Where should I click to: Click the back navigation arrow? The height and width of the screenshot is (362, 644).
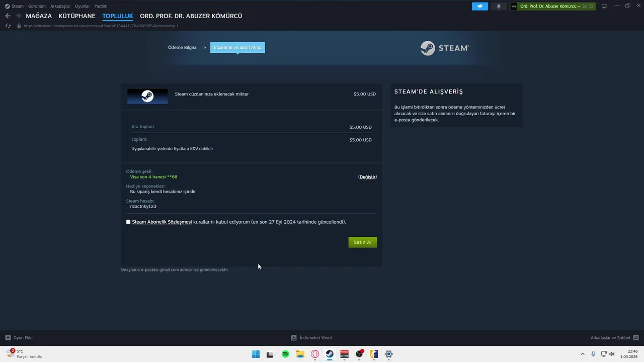pyautogui.click(x=8, y=16)
